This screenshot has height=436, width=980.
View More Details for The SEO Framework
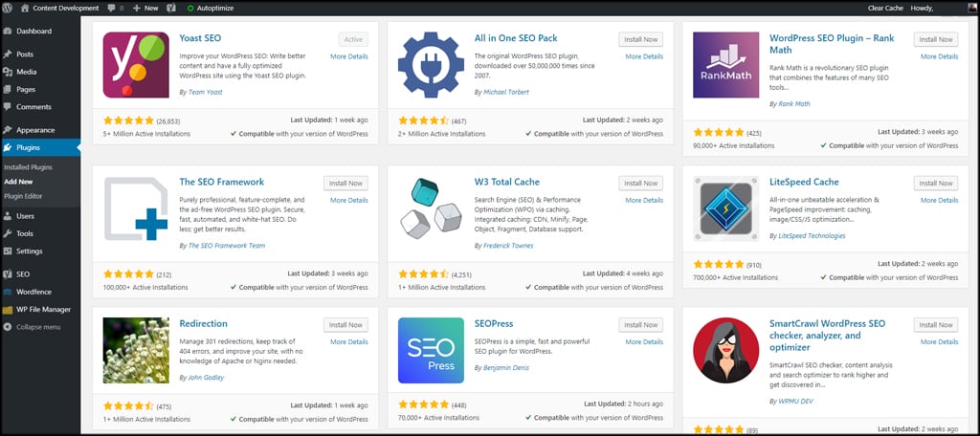[x=349, y=200]
